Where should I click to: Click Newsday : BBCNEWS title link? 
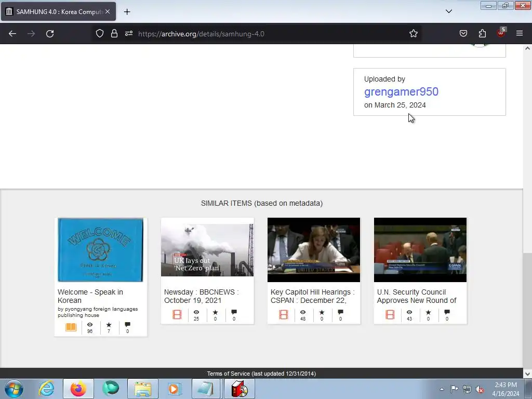coord(202,296)
